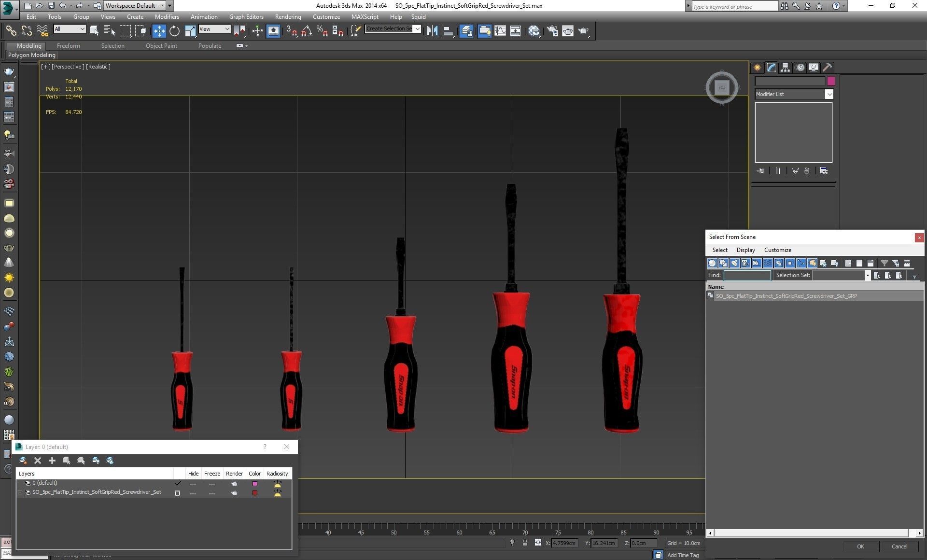Click the ViewCube in the viewport
The height and width of the screenshot is (560, 927).
[722, 88]
